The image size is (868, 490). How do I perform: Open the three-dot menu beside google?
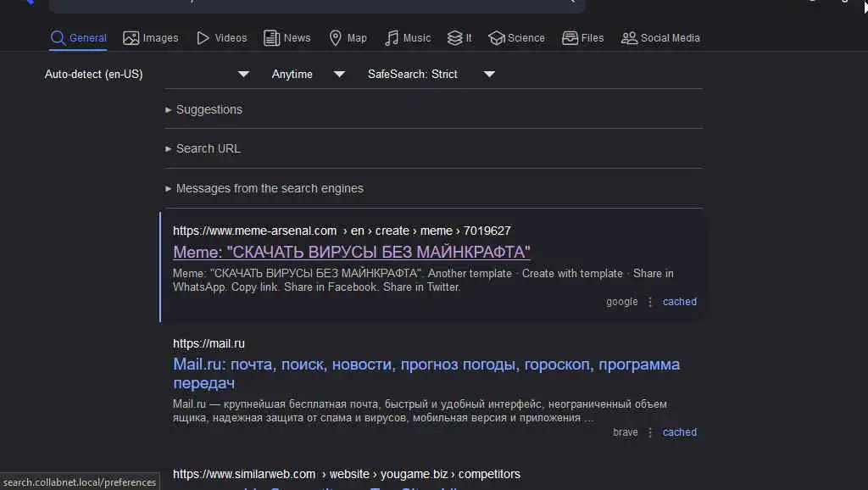650,302
